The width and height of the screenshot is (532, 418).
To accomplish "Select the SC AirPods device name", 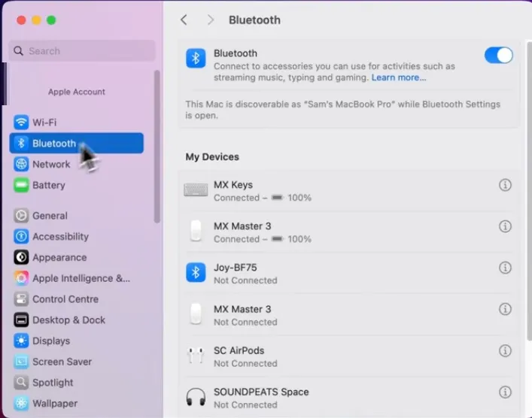I will 239,350.
